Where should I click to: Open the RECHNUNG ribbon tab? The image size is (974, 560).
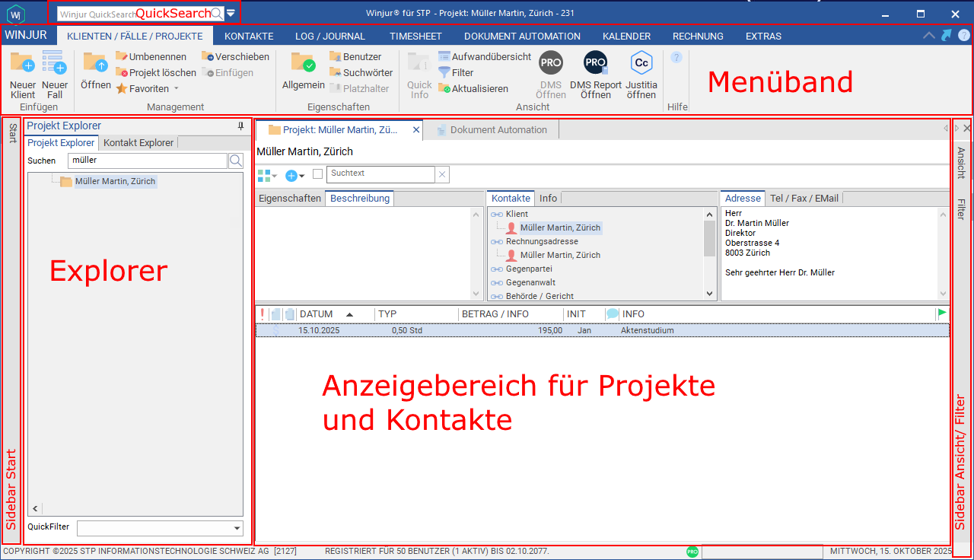click(698, 36)
